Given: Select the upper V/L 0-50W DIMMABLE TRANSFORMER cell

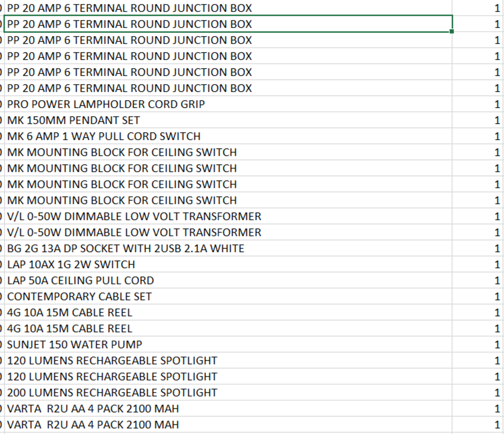Looking at the screenshot, I should pos(228,216).
